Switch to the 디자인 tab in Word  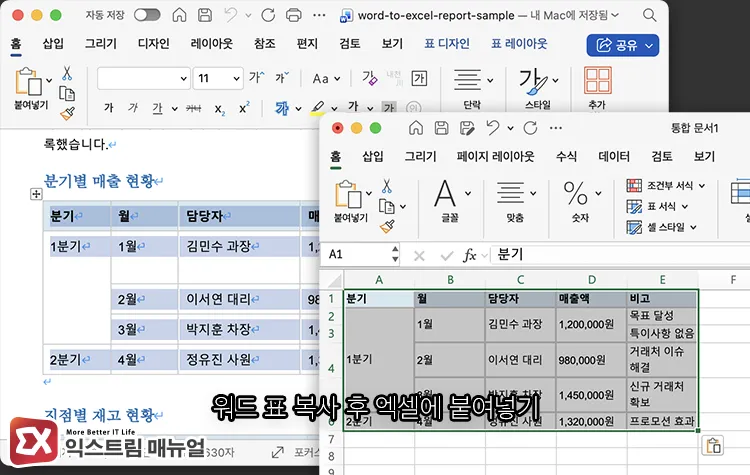(x=154, y=44)
